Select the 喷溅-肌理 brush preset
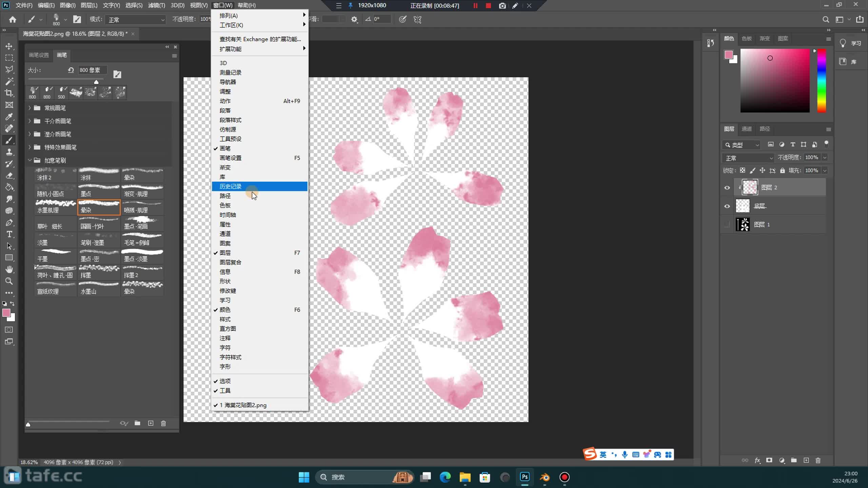868x488 pixels. (142, 207)
